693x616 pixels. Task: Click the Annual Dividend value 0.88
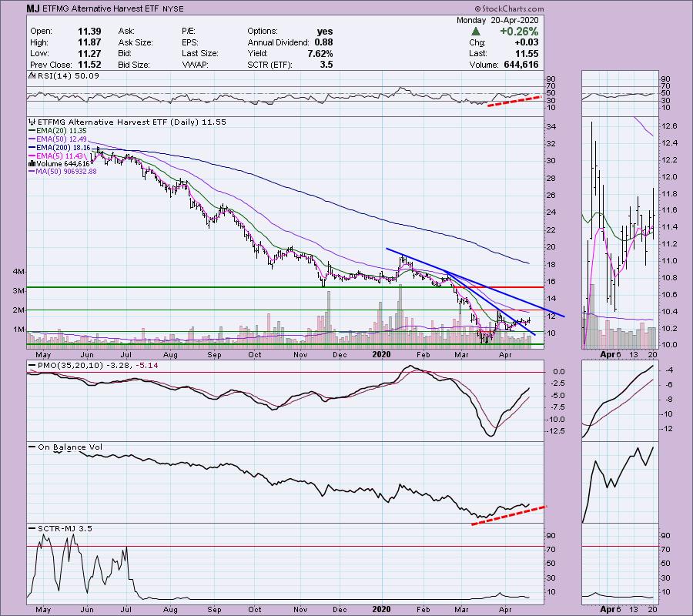click(x=323, y=42)
